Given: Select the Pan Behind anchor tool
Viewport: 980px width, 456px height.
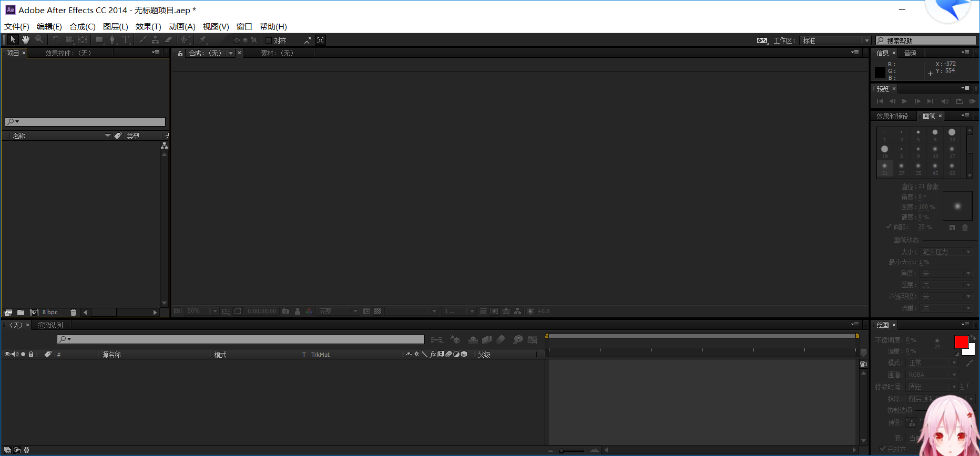Looking at the screenshot, I should pos(83,40).
